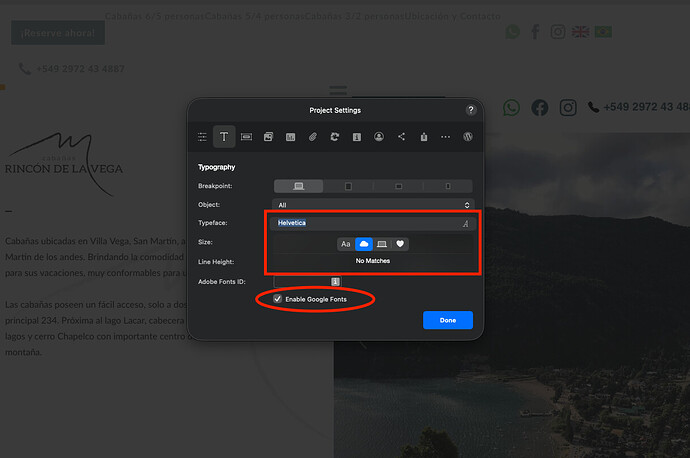Open the WordPress settings tab icon

[x=467, y=137]
